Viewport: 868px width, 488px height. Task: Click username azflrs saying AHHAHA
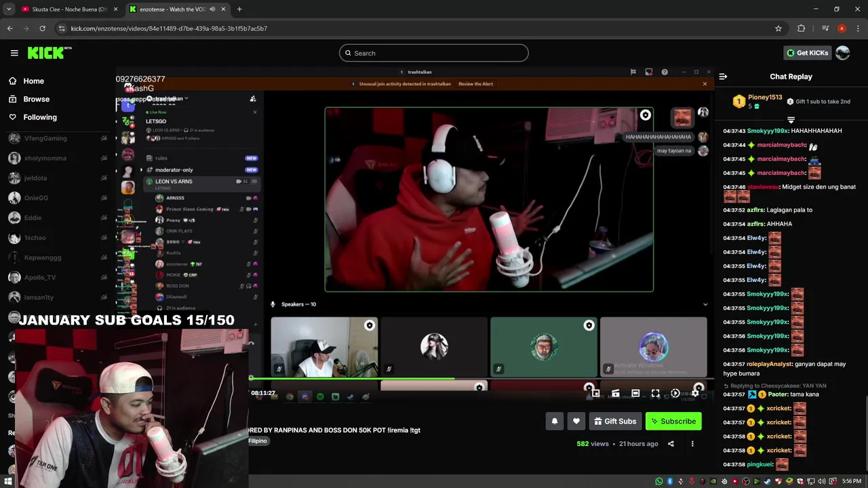pyautogui.click(x=755, y=224)
